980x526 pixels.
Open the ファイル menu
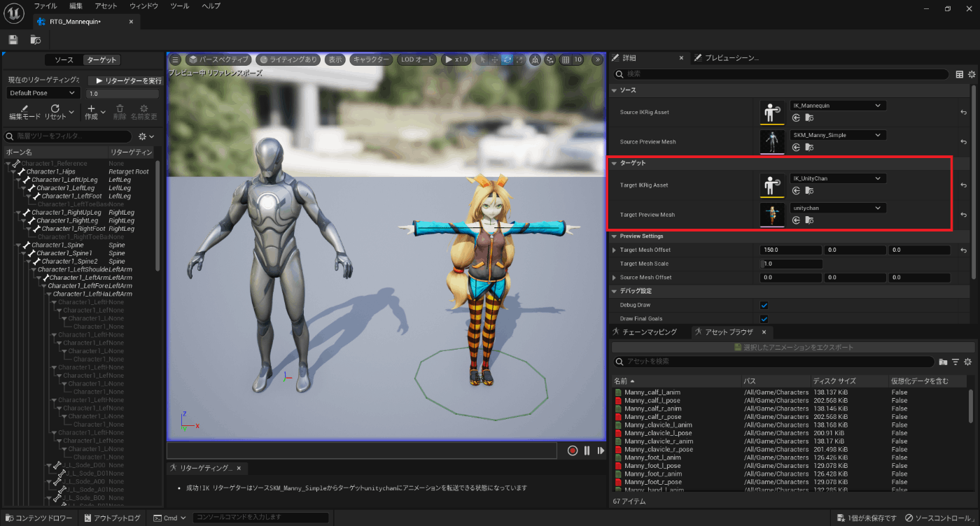click(x=45, y=6)
